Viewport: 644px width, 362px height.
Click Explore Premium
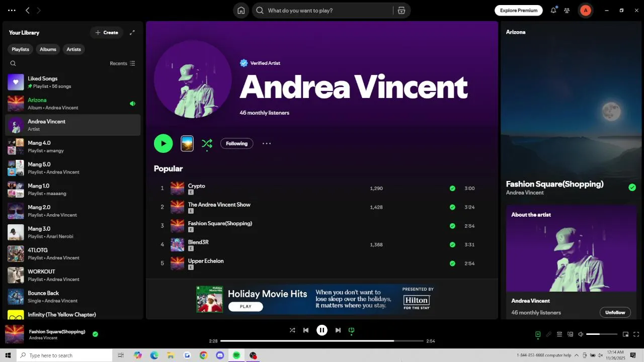coord(519,10)
